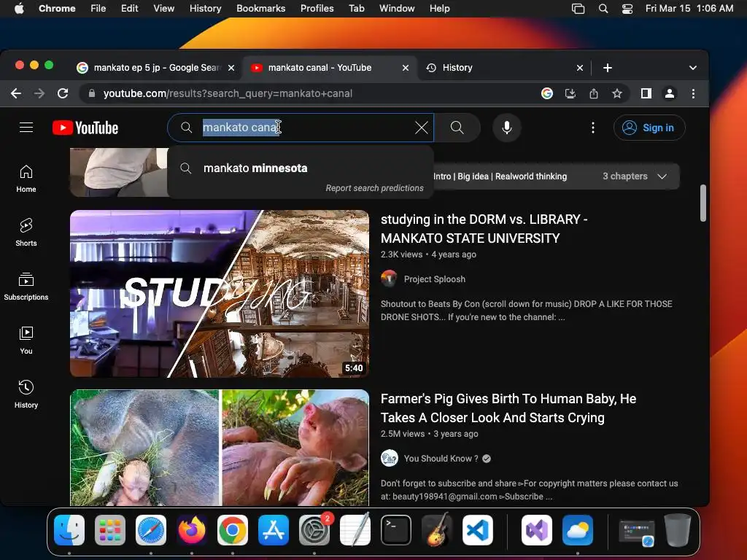Open Launchpad from the Dock
747x560 pixels.
pyautogui.click(x=110, y=530)
